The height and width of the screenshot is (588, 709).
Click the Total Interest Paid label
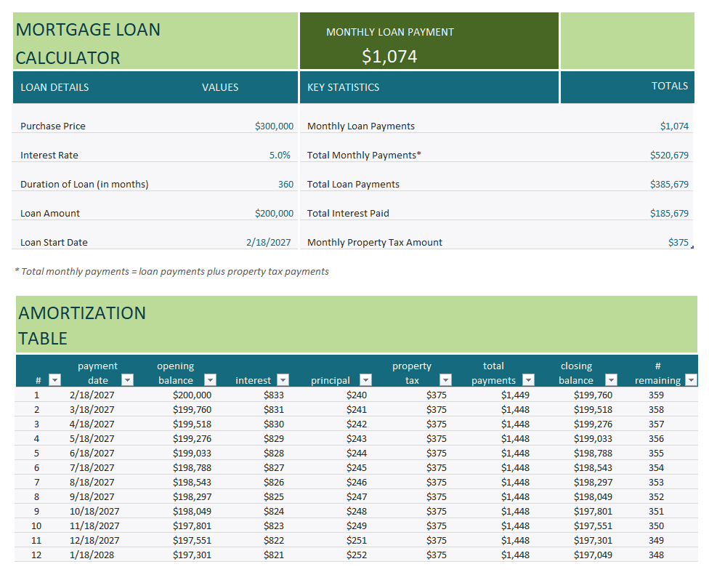pyautogui.click(x=348, y=213)
